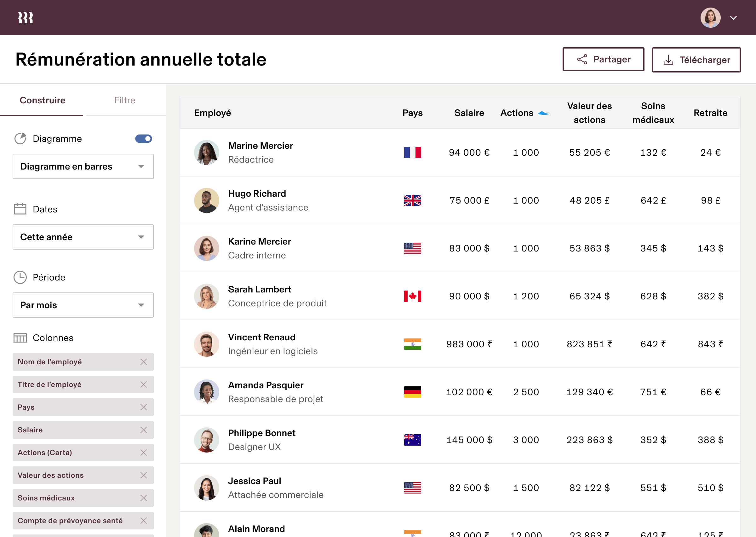Open the user account menu chevron
This screenshot has width=756, height=537.
click(733, 18)
